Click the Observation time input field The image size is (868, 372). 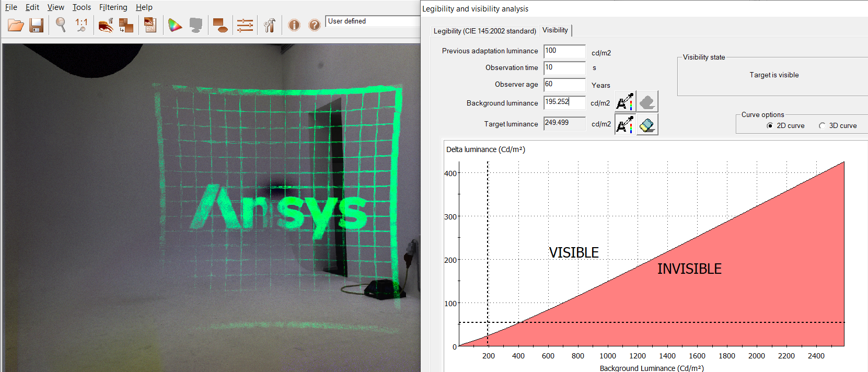tap(564, 68)
